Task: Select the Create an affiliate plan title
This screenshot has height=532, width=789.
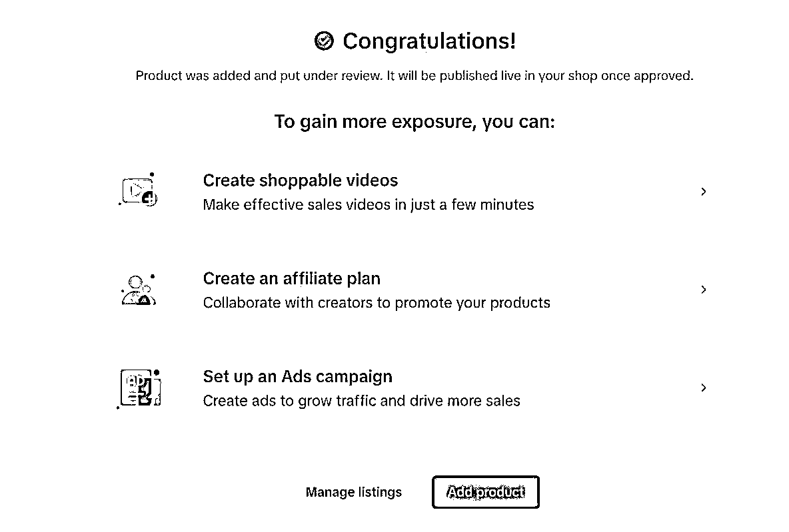Action: 292,278
